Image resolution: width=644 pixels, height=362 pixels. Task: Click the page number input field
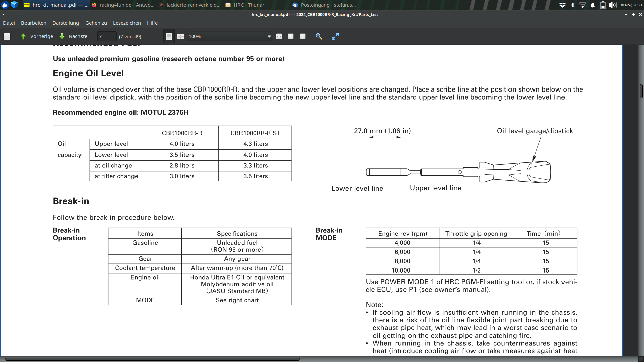pos(106,36)
